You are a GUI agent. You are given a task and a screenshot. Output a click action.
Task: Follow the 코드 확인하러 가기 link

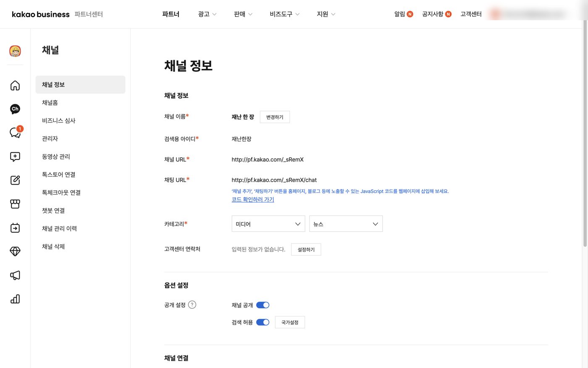tap(253, 200)
